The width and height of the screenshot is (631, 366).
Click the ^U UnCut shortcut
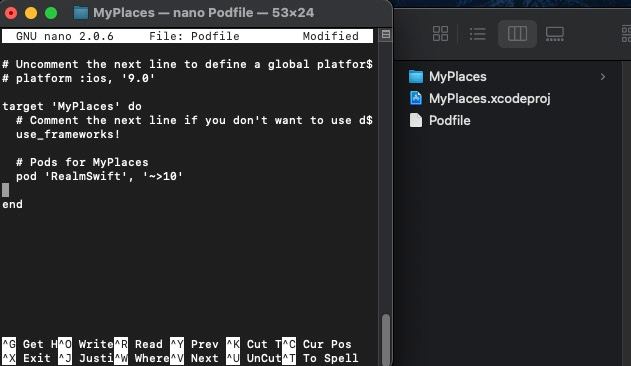pyautogui.click(x=254, y=358)
